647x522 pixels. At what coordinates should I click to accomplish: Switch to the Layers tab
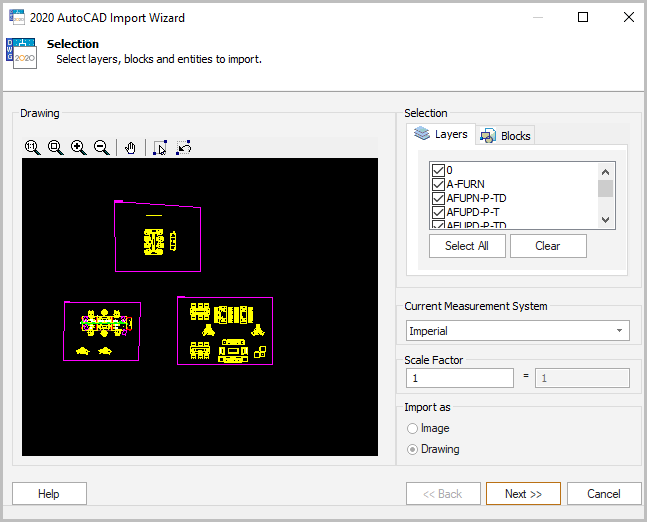click(441, 134)
